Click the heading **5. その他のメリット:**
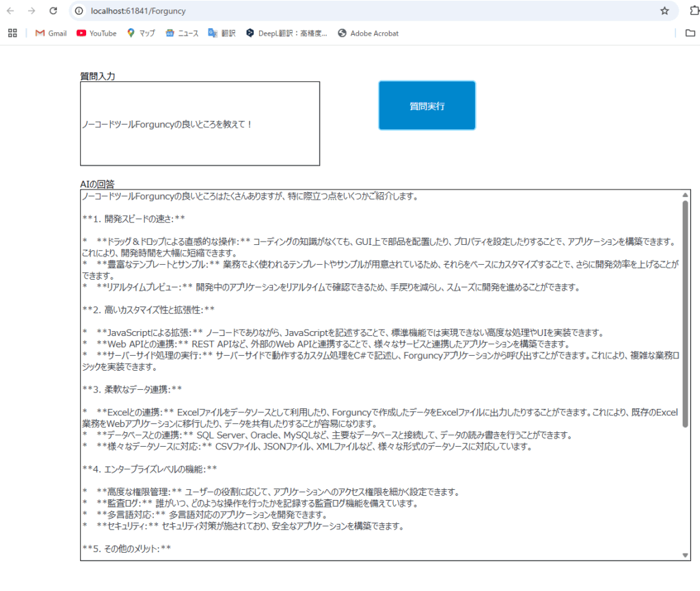Screen dimensions: 700x591 point(126,549)
